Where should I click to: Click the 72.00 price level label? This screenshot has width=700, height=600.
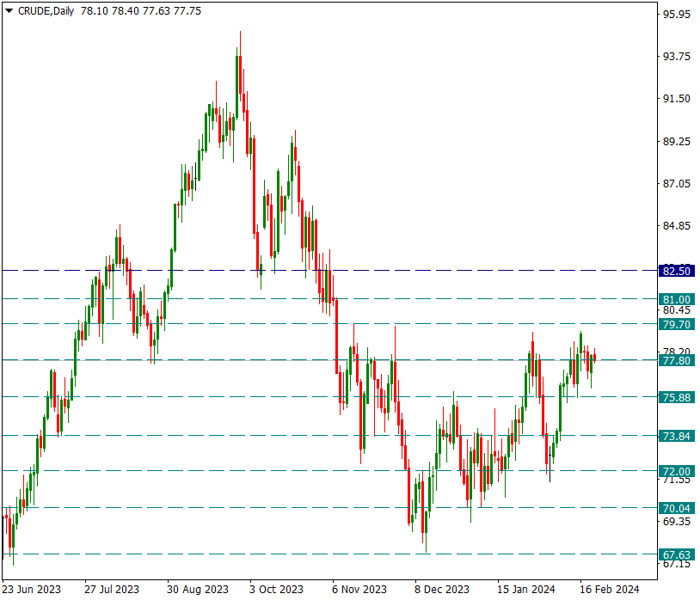(676, 472)
